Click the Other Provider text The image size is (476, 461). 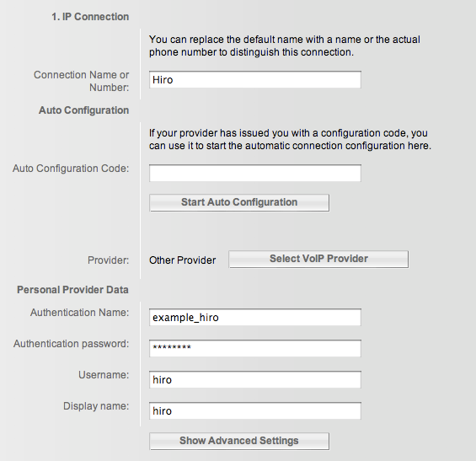[x=182, y=260]
